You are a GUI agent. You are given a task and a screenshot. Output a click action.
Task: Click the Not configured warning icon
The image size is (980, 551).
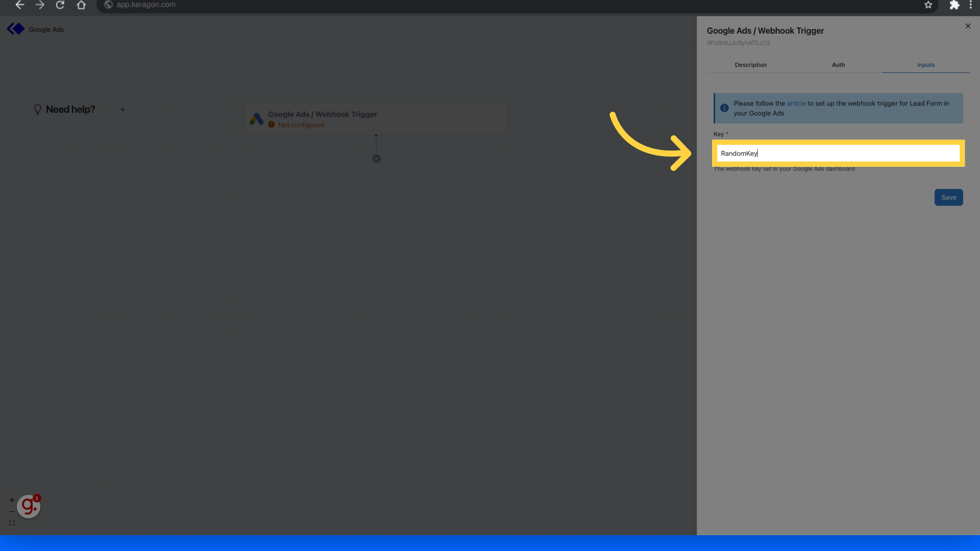(272, 125)
